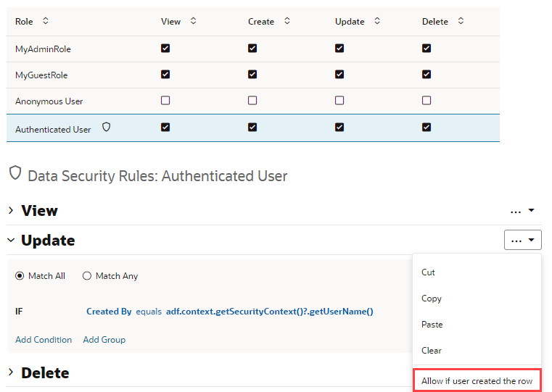Image resolution: width=552 pixels, height=392 pixels.
Task: Uncheck Update for MyGuestRole
Action: [339, 74]
